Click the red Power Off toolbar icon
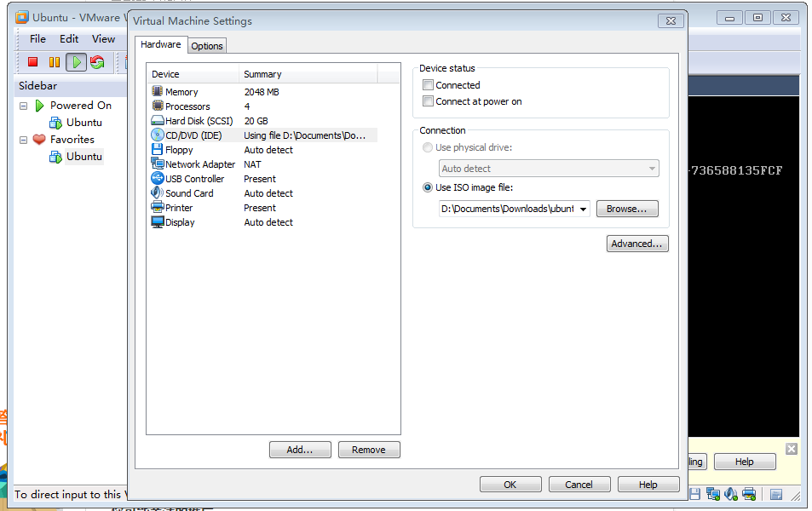This screenshot has width=812, height=511. click(x=32, y=62)
